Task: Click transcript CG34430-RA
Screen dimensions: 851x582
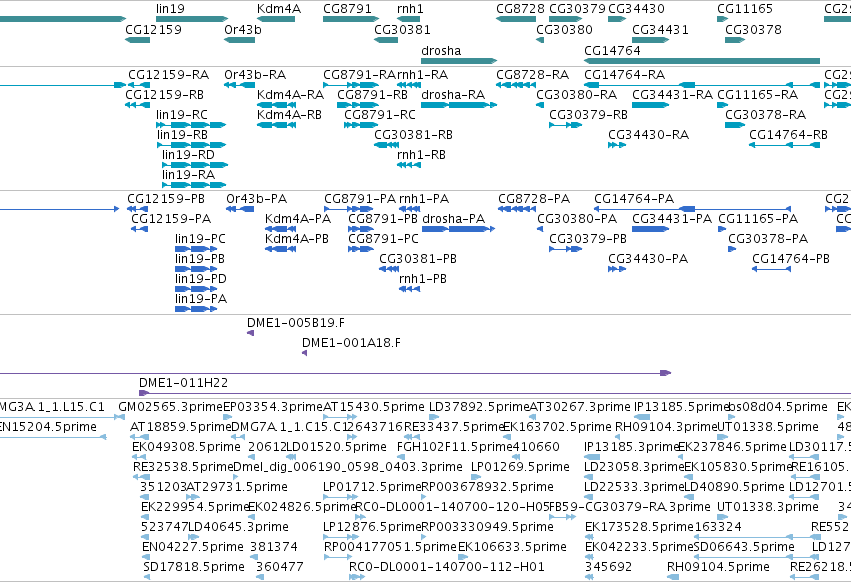Action: click(x=617, y=145)
